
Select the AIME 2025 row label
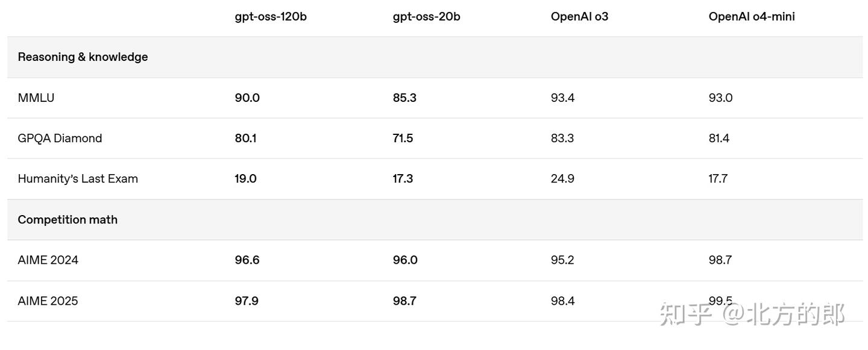[48, 301]
